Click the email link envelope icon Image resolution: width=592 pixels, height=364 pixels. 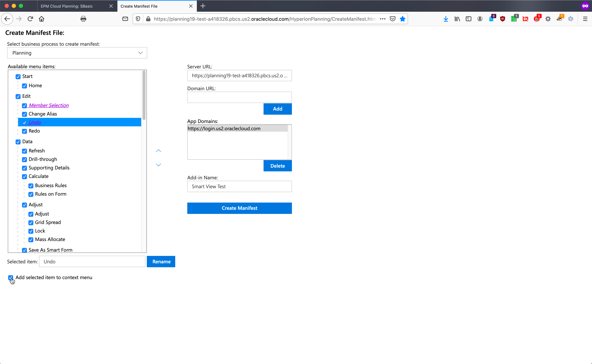pos(125,19)
